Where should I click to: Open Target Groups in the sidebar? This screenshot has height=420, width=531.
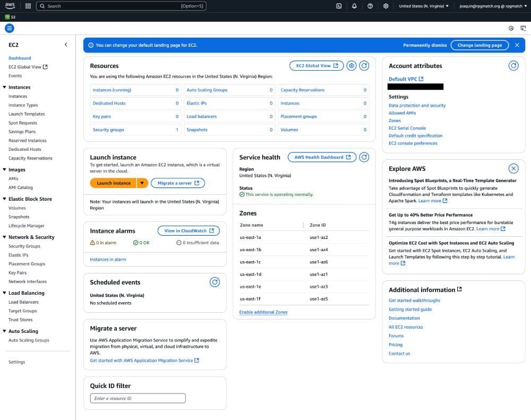click(x=22, y=311)
